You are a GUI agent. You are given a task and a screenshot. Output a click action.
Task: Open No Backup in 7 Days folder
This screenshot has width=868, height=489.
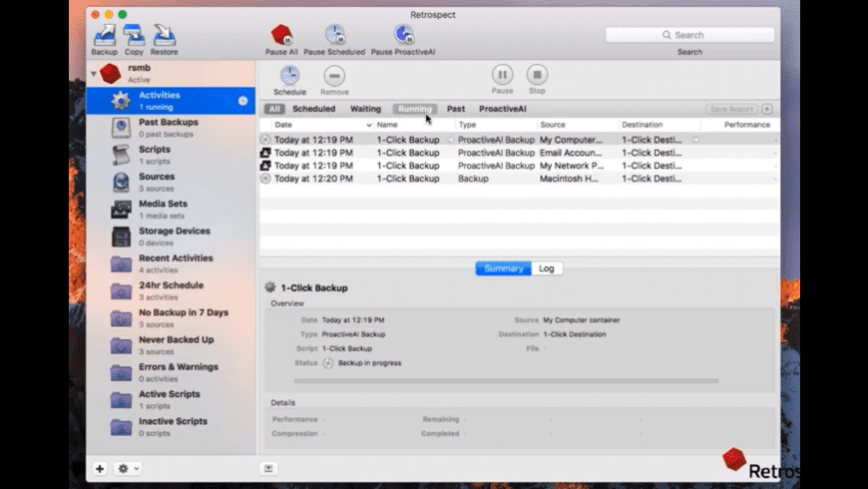pos(171,318)
